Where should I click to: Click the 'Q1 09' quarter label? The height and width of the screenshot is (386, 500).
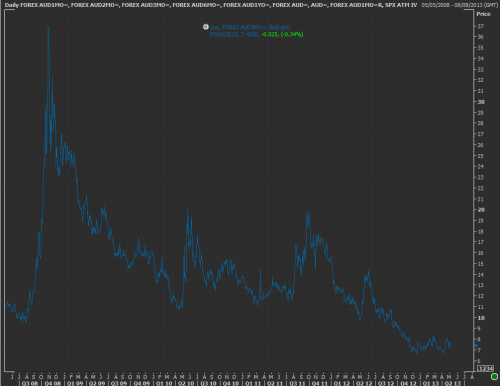75,383
